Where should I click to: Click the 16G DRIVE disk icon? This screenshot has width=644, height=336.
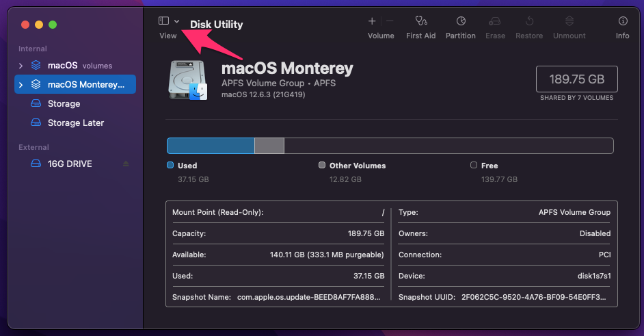[36, 164]
